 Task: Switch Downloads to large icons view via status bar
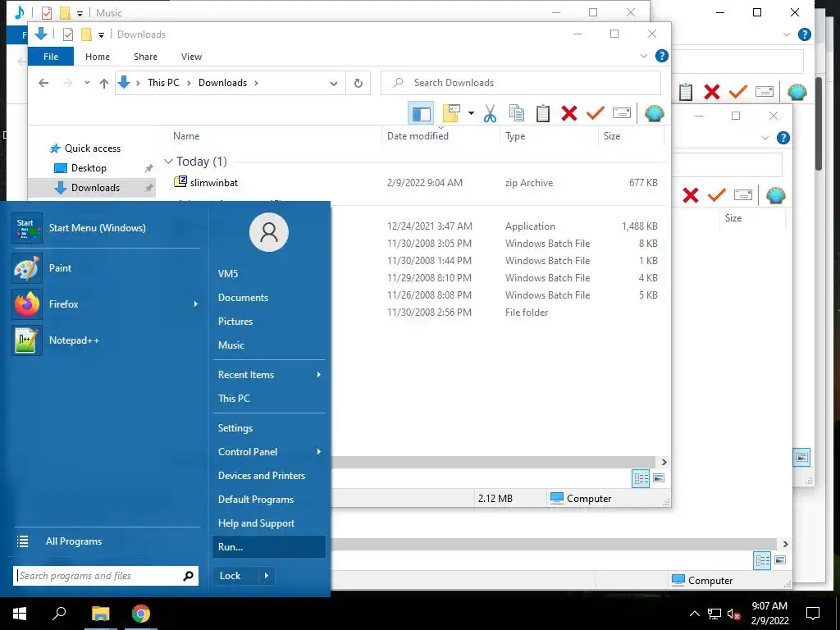tap(659, 478)
